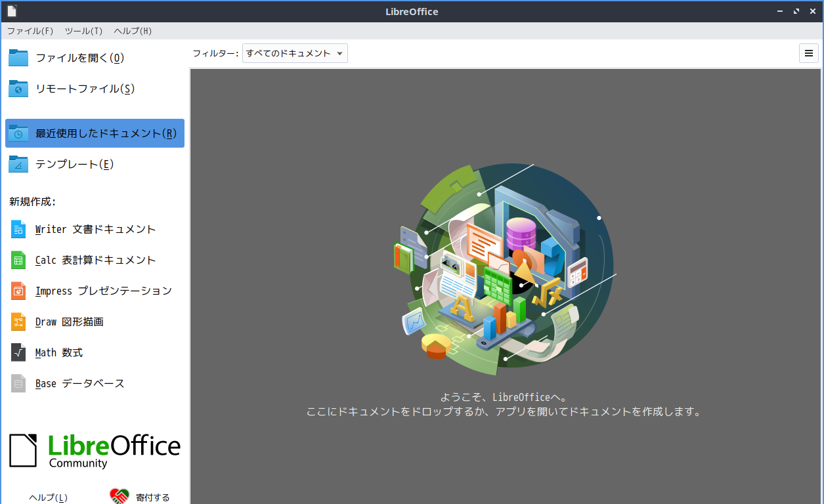Viewport: 824px width, 504px height.
Task: Click the templates folder icon
Action: click(18, 164)
